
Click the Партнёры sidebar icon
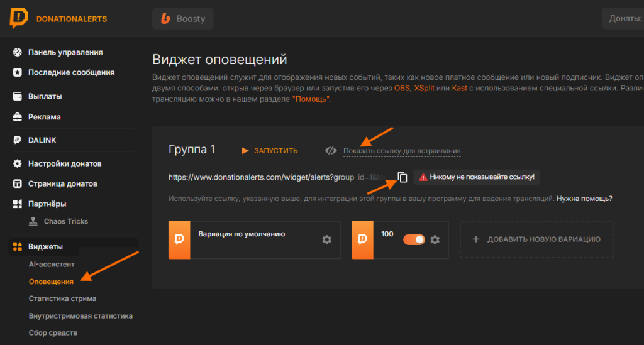(17, 204)
